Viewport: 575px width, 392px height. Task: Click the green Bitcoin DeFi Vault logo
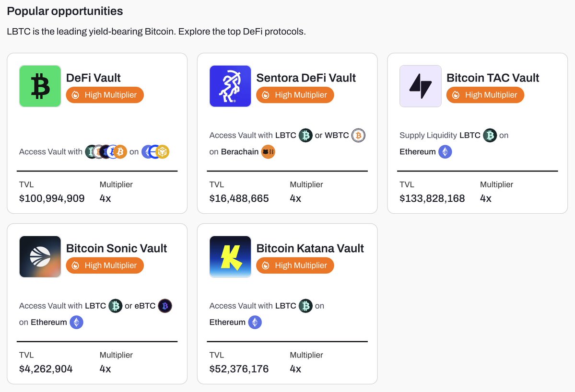click(40, 86)
